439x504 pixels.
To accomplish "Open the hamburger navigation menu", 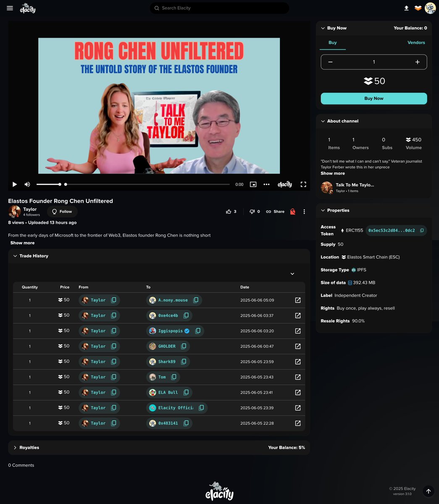I will 10,8.
